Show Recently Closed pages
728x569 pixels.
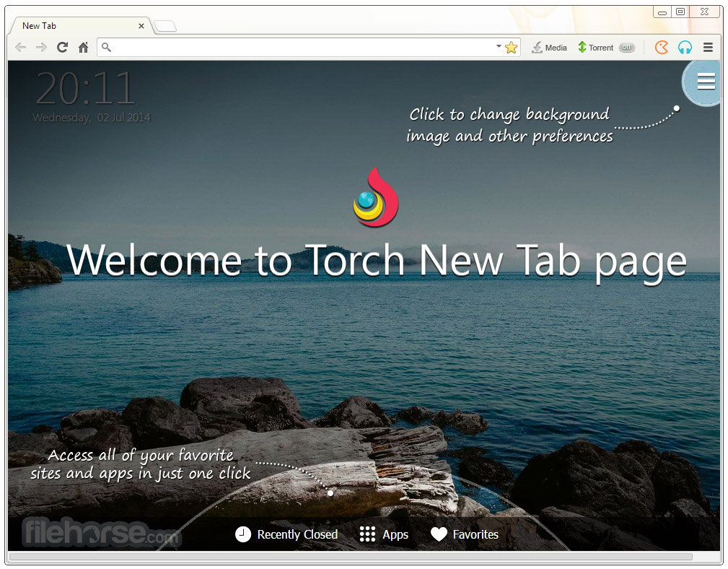tap(286, 534)
